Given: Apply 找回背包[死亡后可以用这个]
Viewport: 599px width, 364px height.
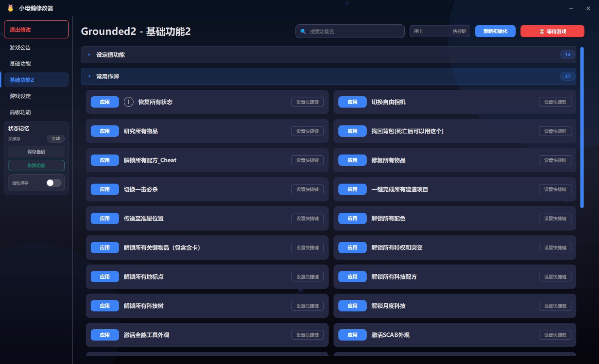Looking at the screenshot, I should pyautogui.click(x=353, y=131).
